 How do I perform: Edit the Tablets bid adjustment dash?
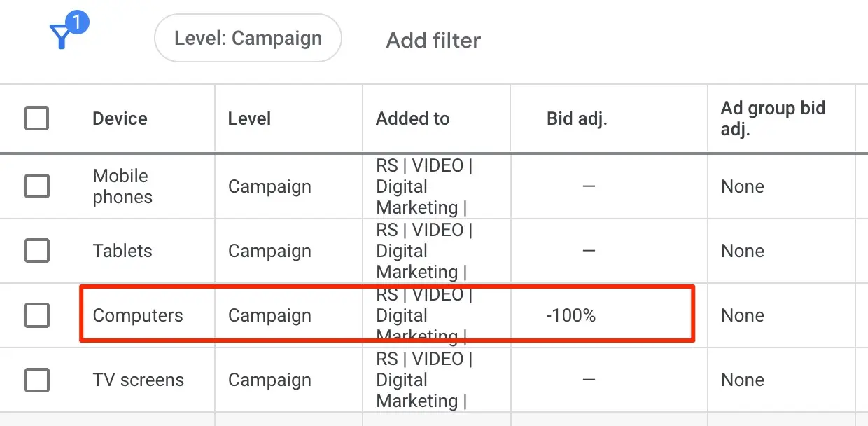click(x=589, y=252)
